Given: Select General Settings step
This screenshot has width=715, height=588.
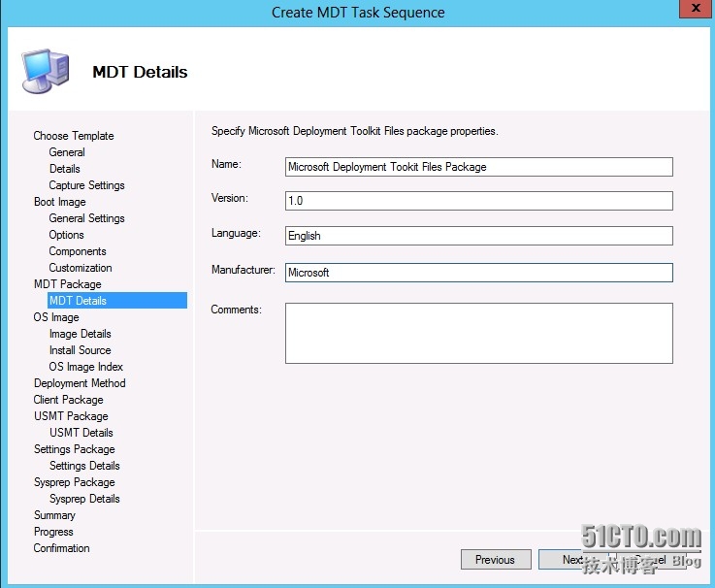Looking at the screenshot, I should pyautogui.click(x=86, y=218).
